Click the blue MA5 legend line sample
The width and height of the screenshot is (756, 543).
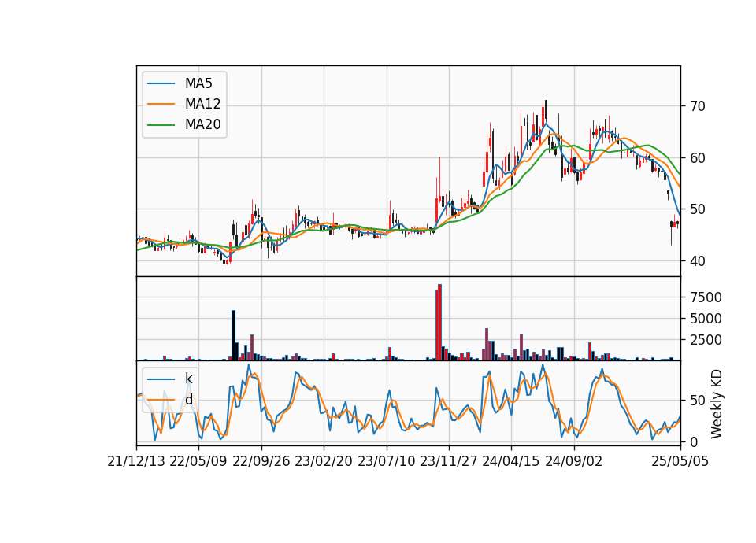coord(161,84)
